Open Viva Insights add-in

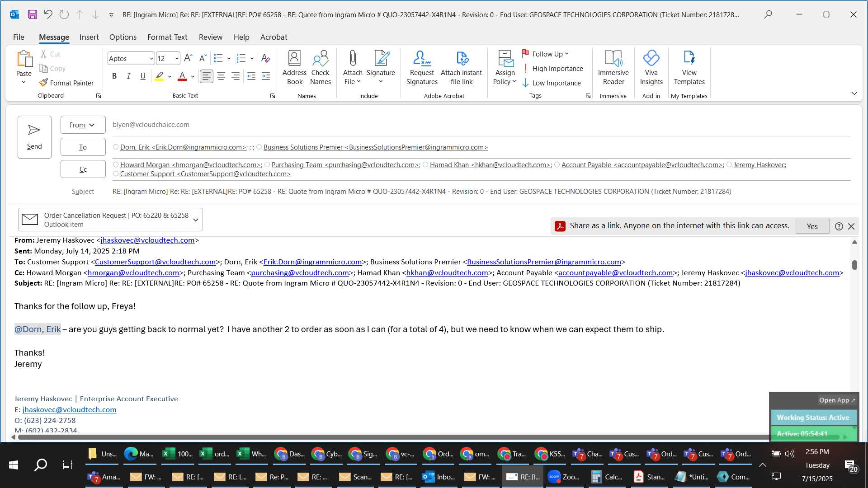tap(651, 67)
